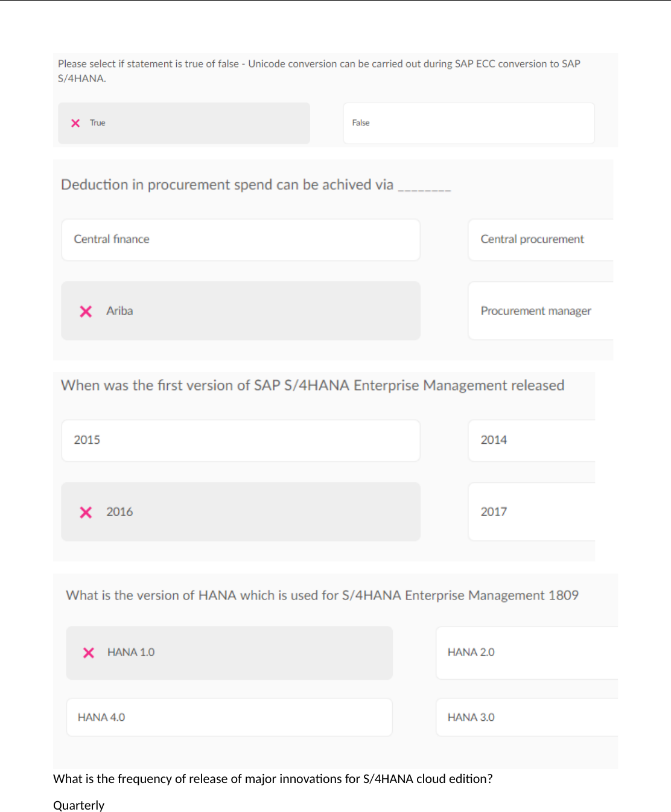This screenshot has width=671, height=812.
Task: Click the pink X next to Ariba
Action: (86, 311)
